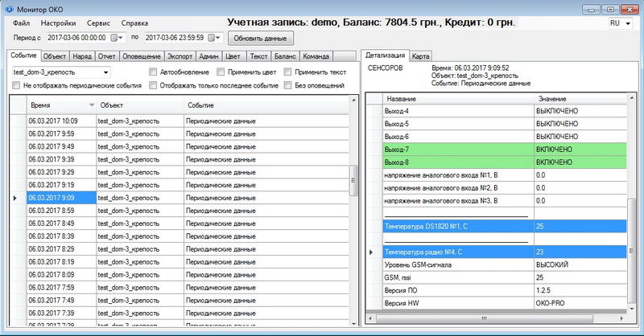
Task: Click Уровень GSM-сигнала row
Action: (505, 264)
